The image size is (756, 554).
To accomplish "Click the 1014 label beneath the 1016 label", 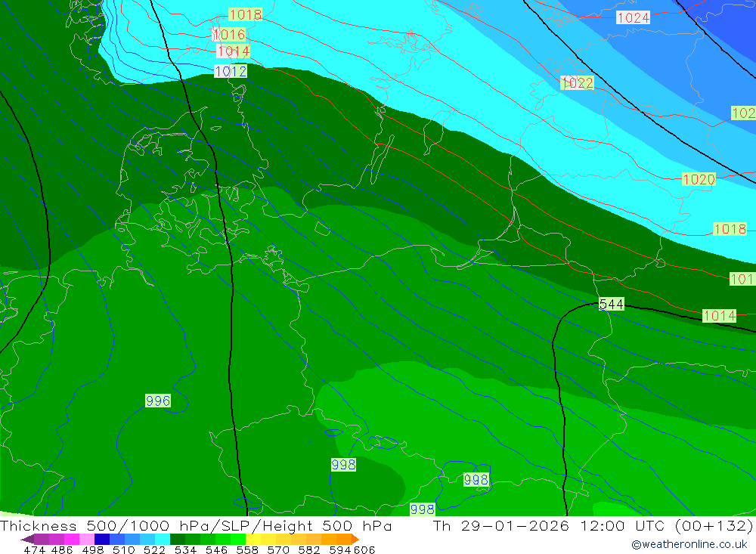I will [234, 51].
